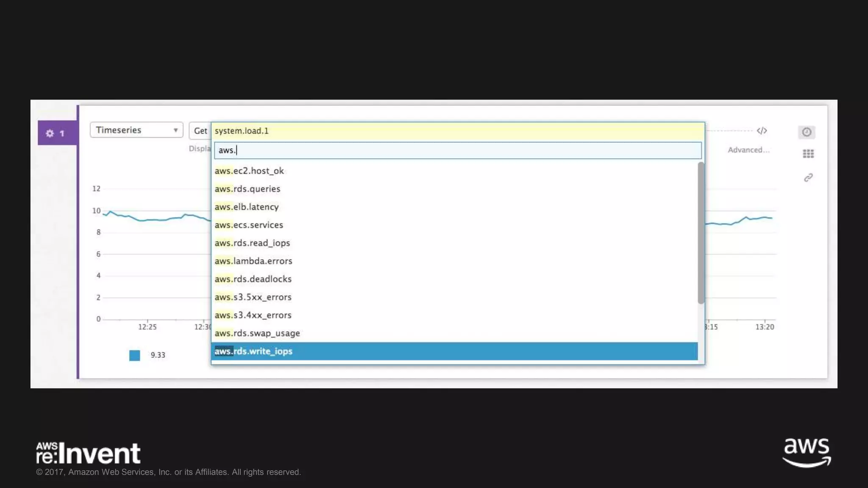Select aws.ecs.services metric option

coord(248,225)
